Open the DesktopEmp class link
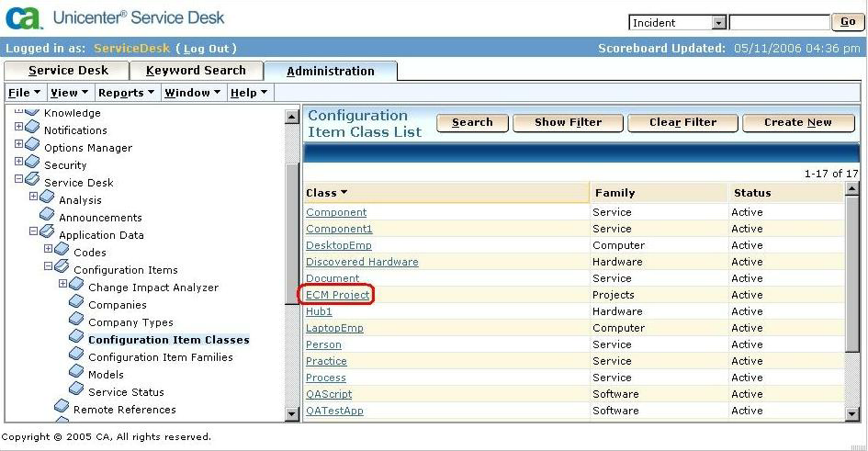This screenshot has width=868, height=451. [x=338, y=245]
